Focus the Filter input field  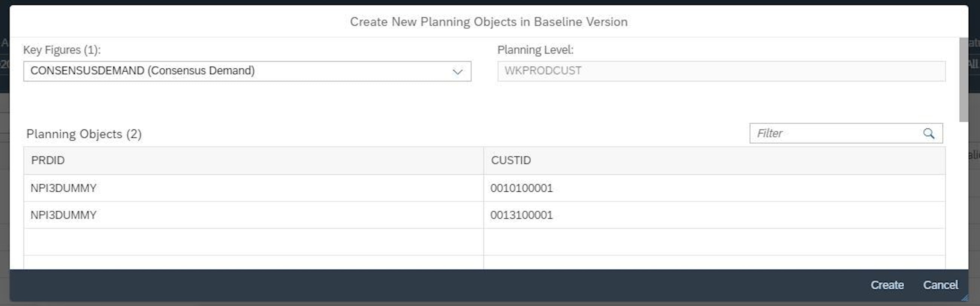(835, 134)
